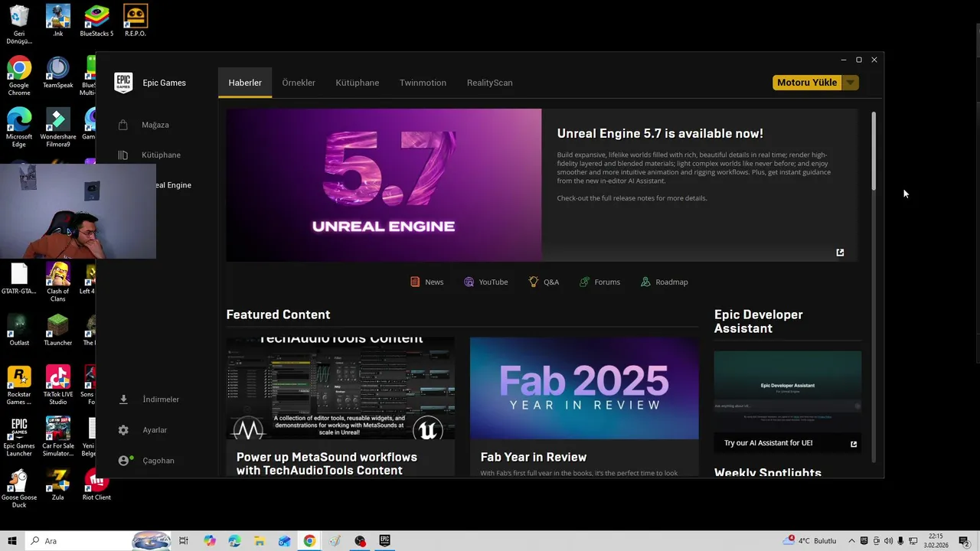Open the Çagohan profile account icon
This screenshot has height=551, width=980.
tap(124, 461)
